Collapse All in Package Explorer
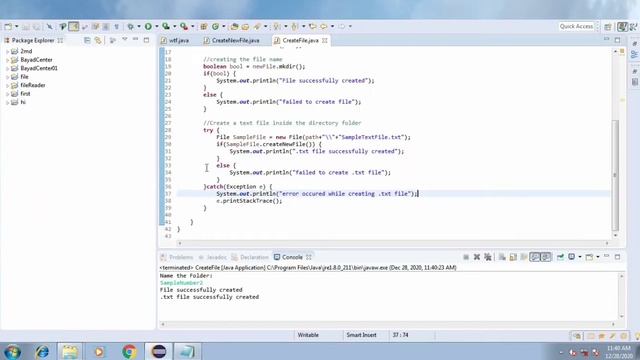Viewport: 640px width, 360px height. pos(87,40)
